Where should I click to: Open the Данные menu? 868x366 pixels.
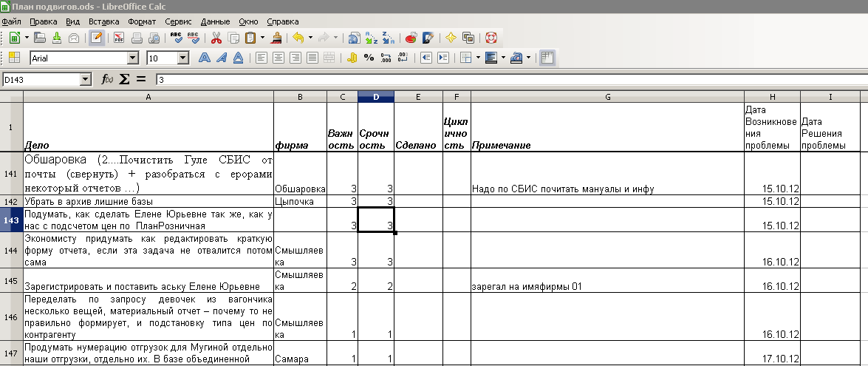tap(216, 21)
